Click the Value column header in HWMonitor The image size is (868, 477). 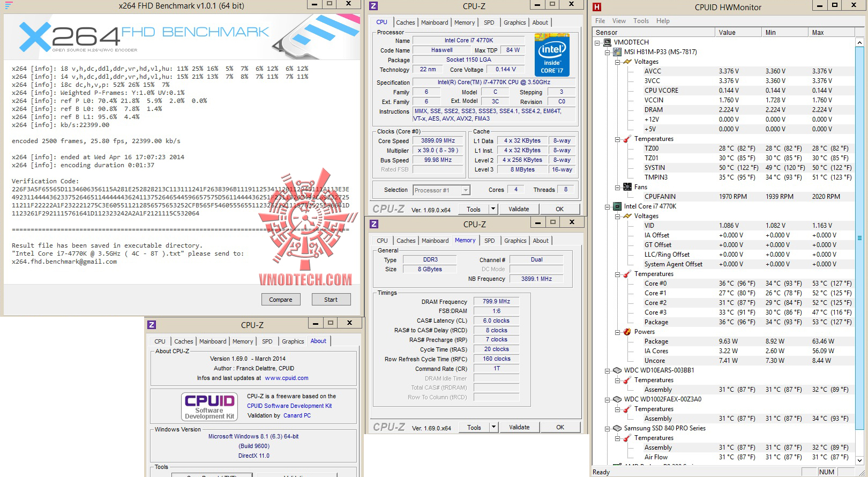click(738, 33)
